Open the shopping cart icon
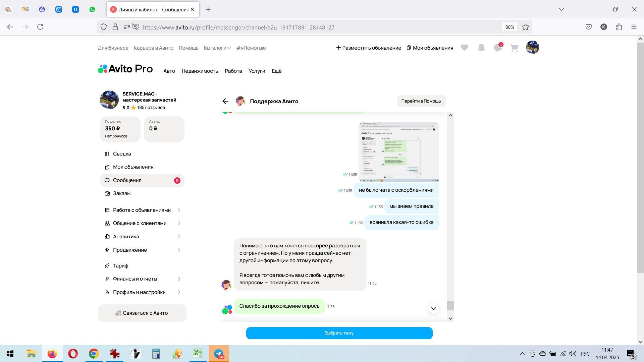 514,48
